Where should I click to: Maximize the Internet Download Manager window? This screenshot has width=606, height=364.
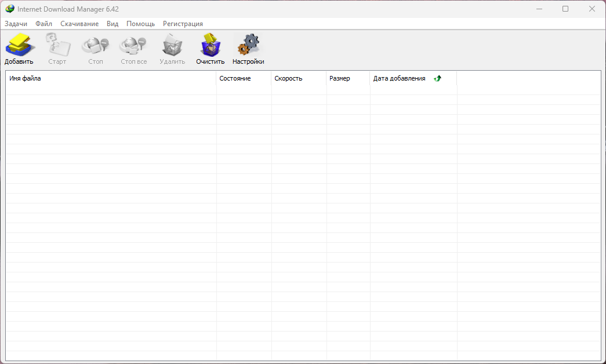(565, 9)
